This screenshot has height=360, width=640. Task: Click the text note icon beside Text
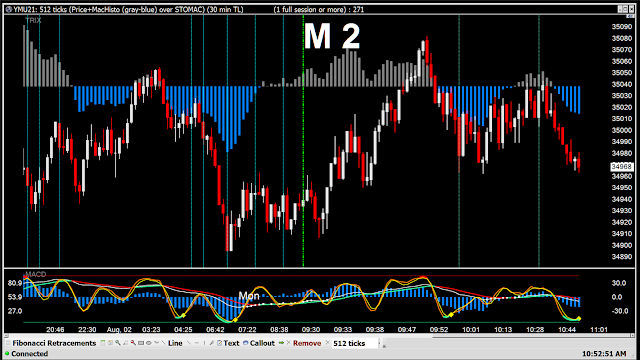pos(219,343)
